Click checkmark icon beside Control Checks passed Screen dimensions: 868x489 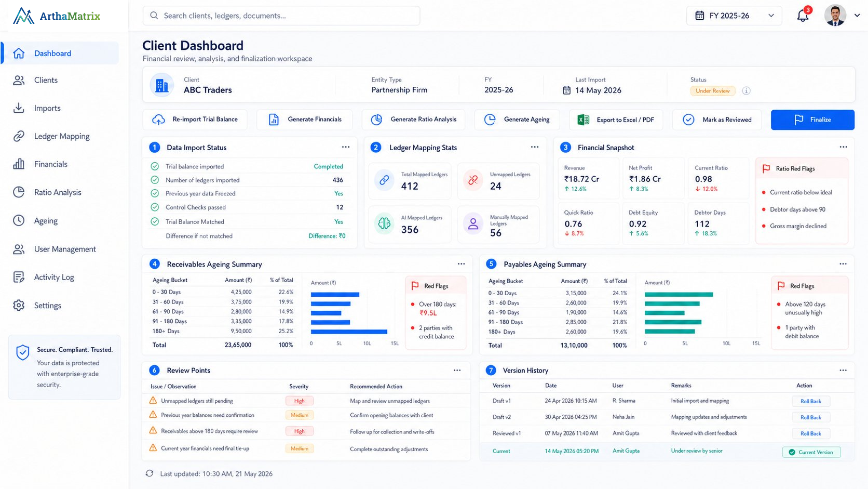tap(155, 207)
